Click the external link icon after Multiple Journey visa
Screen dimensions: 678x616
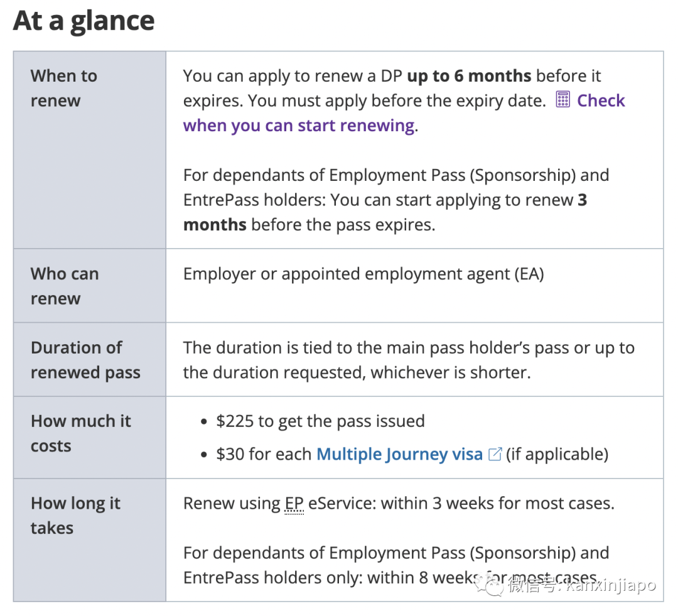click(495, 454)
